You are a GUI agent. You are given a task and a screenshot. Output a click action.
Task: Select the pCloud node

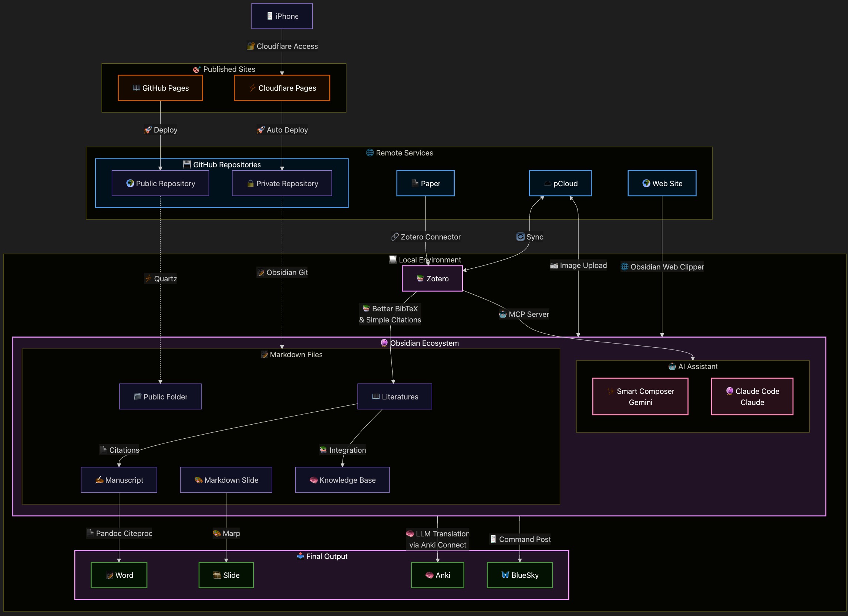560,183
